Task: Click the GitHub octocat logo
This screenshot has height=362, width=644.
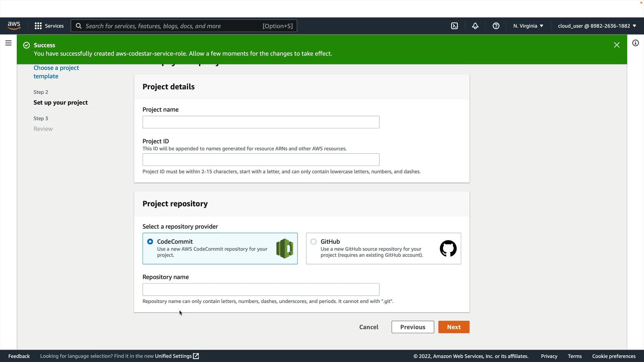Action: (448, 248)
